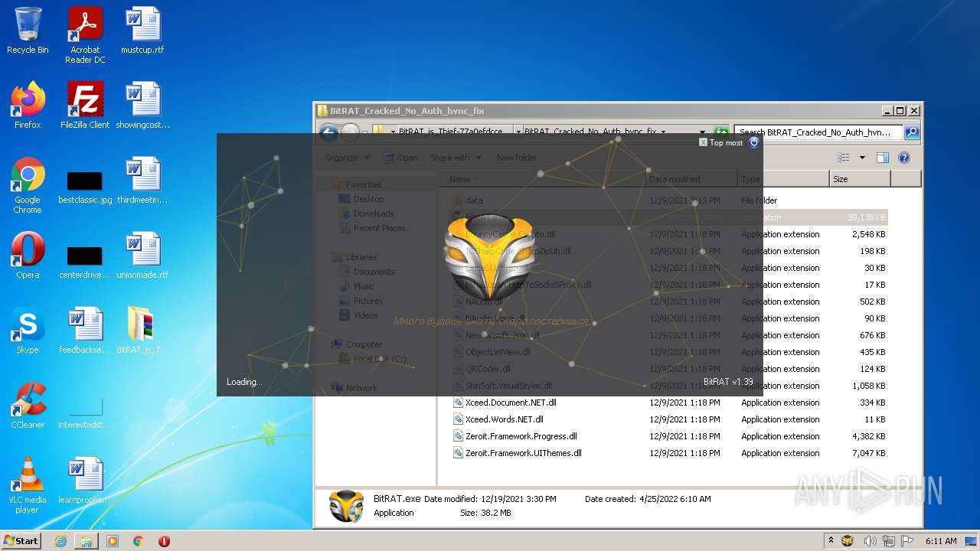The image size is (980, 551).
Task: Open Explorer help button
Action: click(x=903, y=158)
